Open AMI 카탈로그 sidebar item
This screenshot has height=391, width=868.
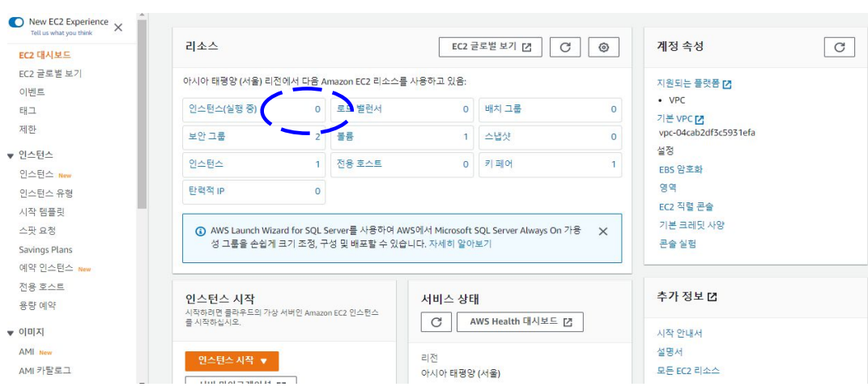click(45, 371)
